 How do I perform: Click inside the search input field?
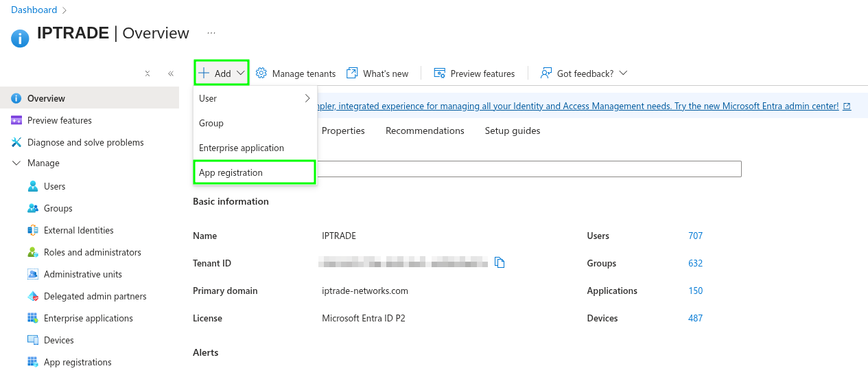coord(529,169)
